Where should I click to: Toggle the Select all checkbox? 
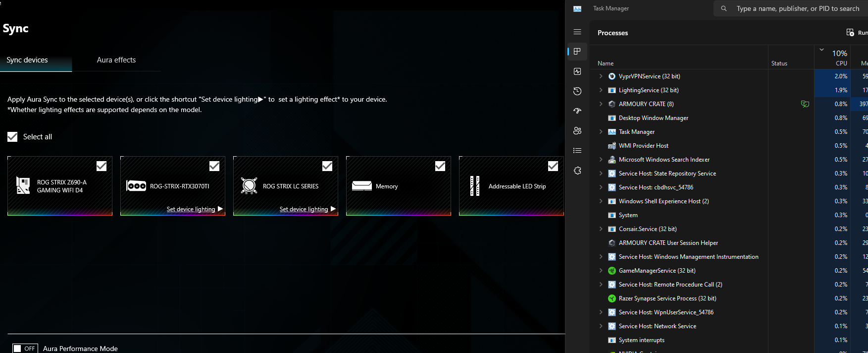pyautogui.click(x=12, y=137)
